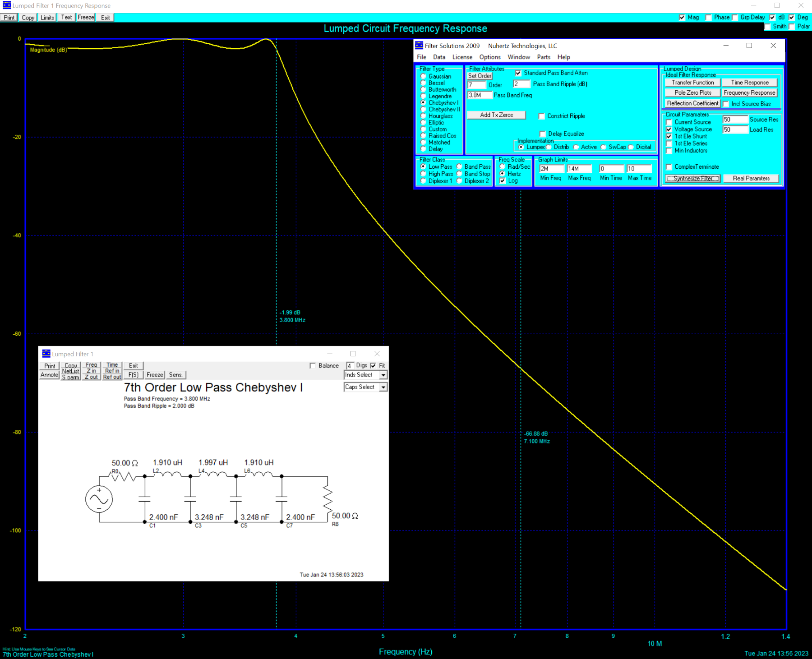Open the Options menu
This screenshot has height=659, width=812.
[x=489, y=57]
